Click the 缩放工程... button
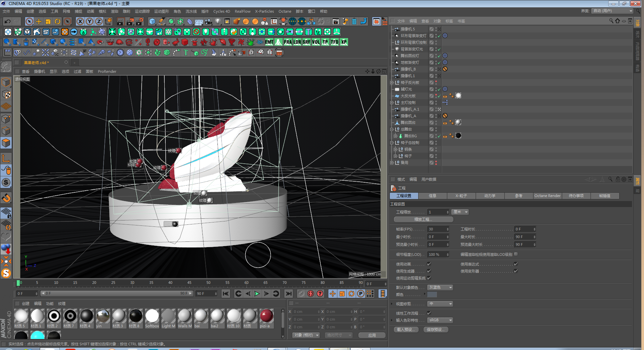Screen dimensions: 644x350 coord(423,219)
